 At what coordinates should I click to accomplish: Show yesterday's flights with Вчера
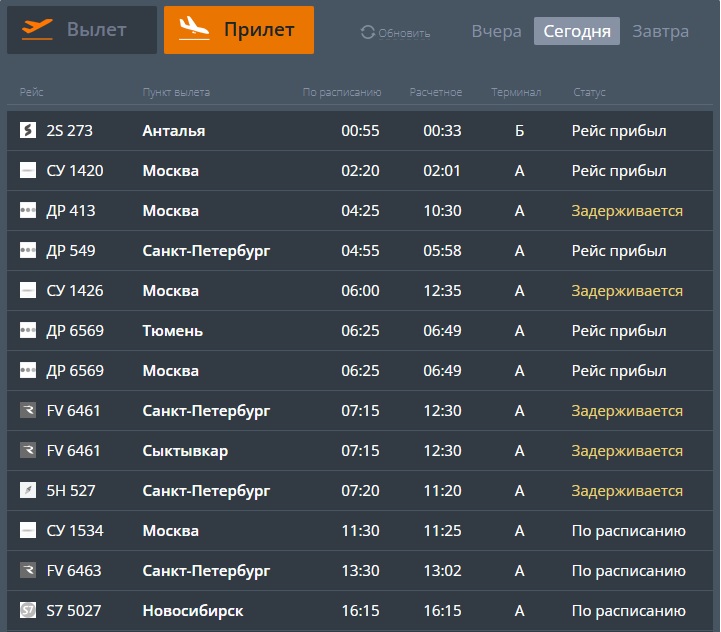[497, 31]
